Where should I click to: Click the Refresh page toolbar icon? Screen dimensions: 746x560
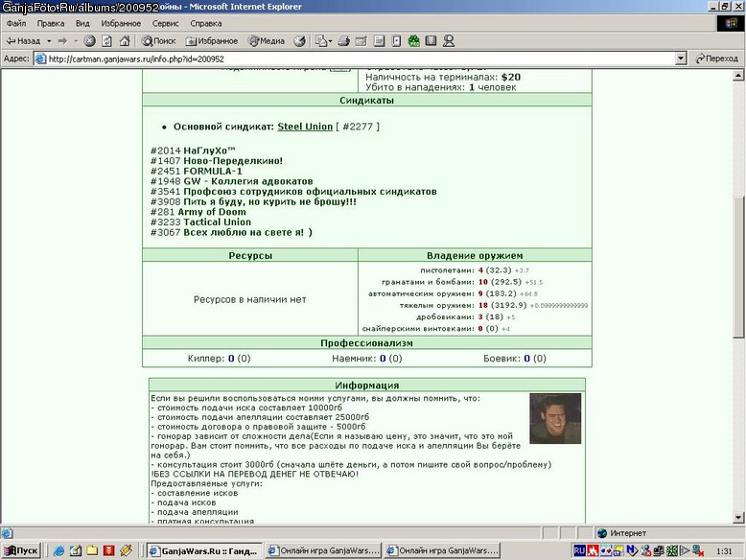(107, 41)
